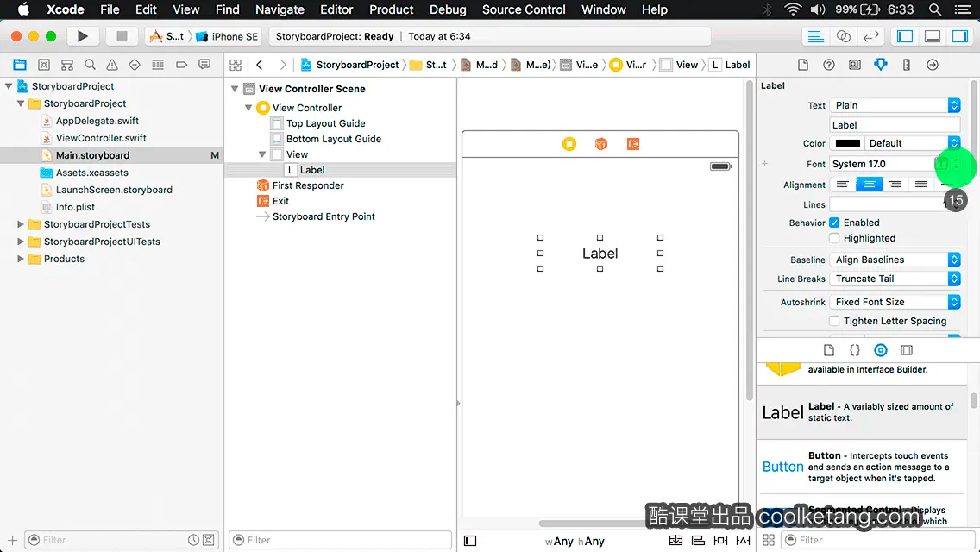Open the Product menu
Viewport: 980px width, 552px height.
[x=392, y=9]
